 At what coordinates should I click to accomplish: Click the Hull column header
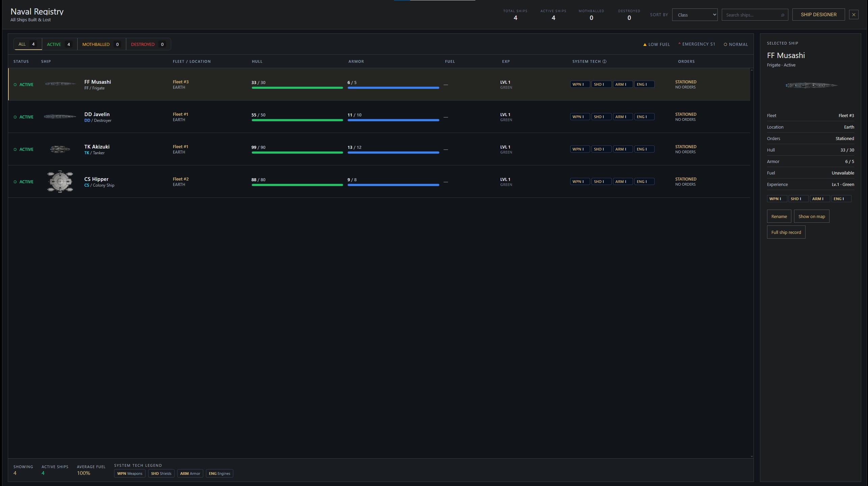point(257,61)
